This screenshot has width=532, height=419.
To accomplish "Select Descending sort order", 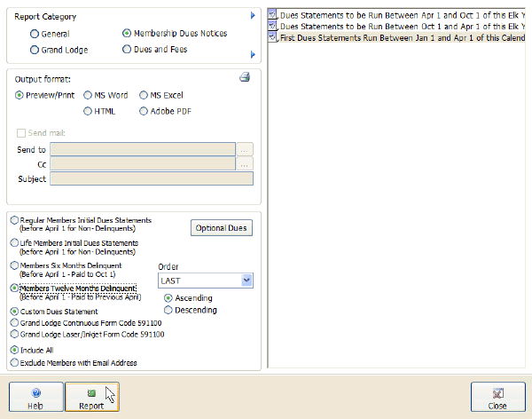I will [169, 310].
